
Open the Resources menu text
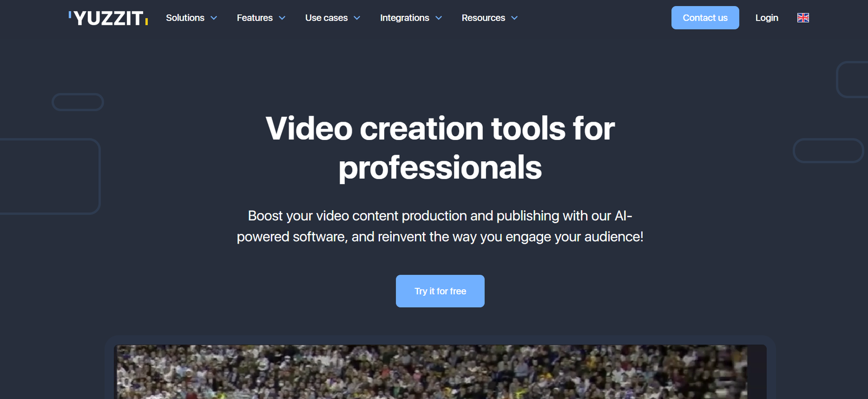pos(483,18)
